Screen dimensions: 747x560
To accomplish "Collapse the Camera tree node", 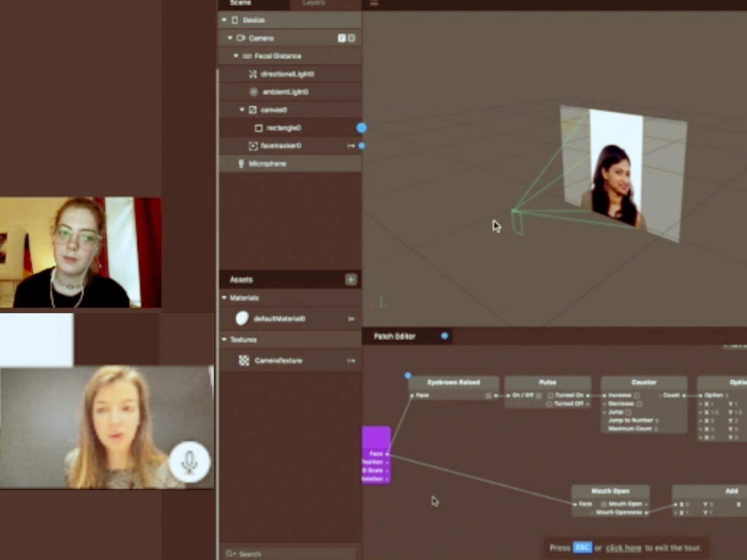I will pos(230,38).
